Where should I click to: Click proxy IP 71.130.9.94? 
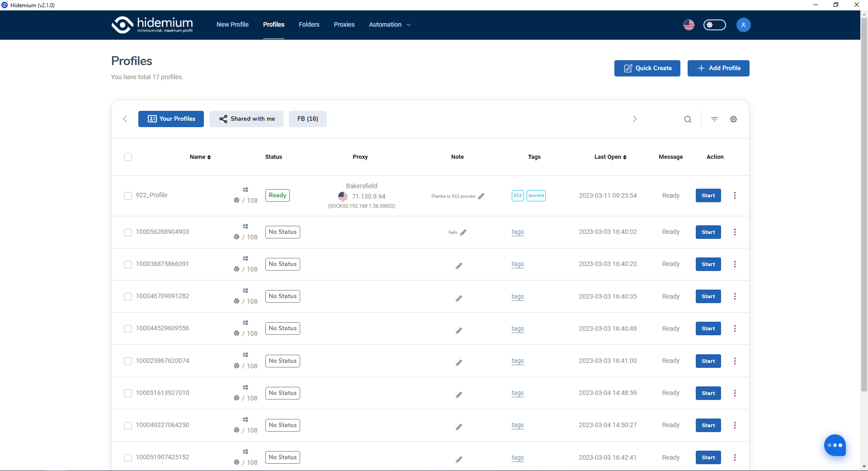(368, 196)
